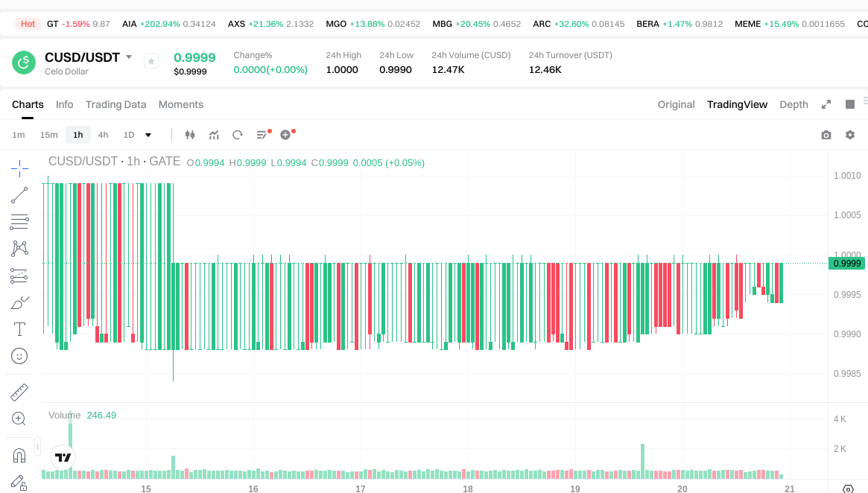Viewport: 868px width, 493px height.
Task: Click the AXS ticker in hot list
Action: pyautogui.click(x=236, y=24)
